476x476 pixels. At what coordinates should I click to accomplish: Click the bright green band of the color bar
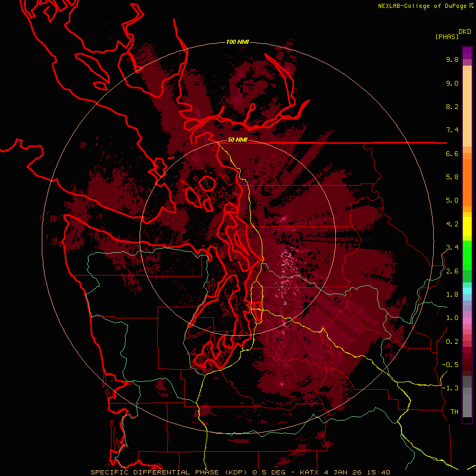pyautogui.click(x=467, y=255)
